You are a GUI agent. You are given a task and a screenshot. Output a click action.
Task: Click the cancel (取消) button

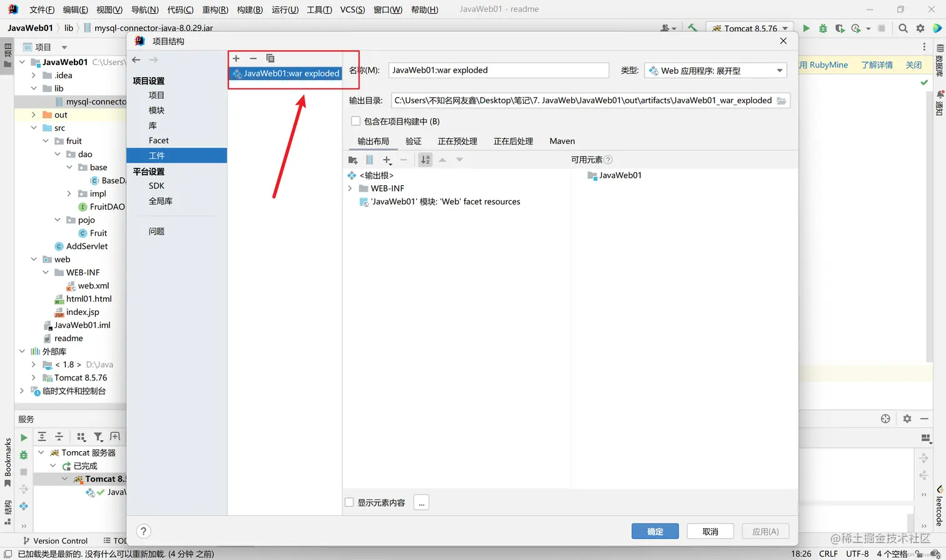coord(710,531)
